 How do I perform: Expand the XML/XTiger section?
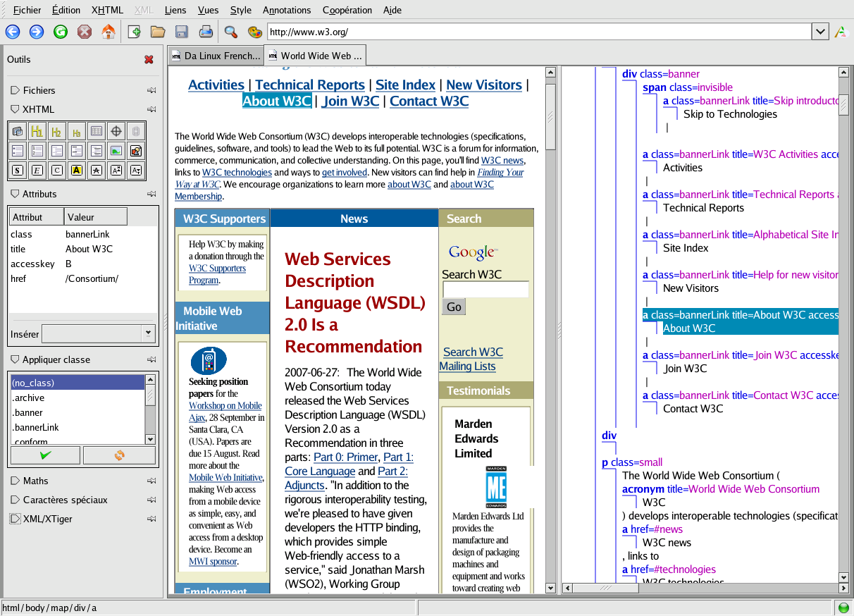coord(15,519)
